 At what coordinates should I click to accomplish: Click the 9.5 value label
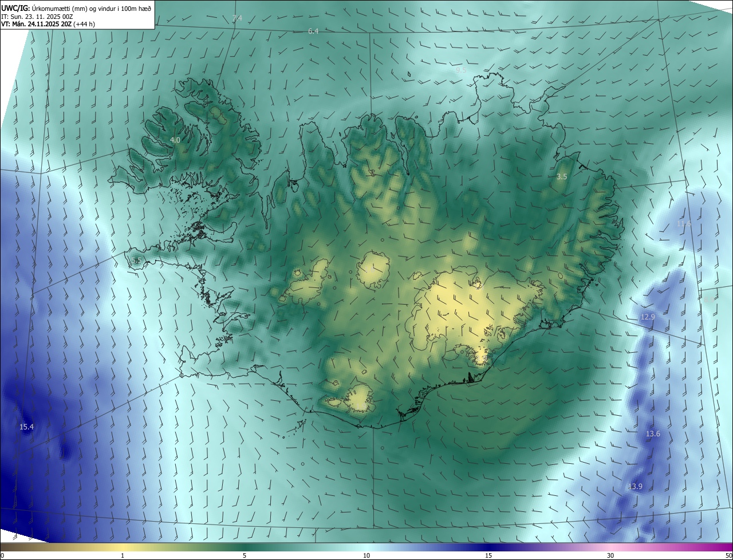(x=461, y=70)
